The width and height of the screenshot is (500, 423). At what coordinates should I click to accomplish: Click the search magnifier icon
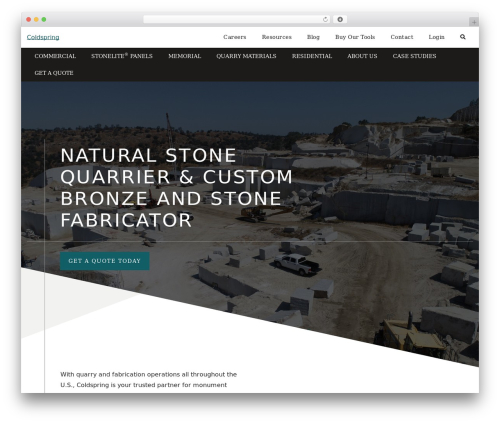(x=463, y=37)
